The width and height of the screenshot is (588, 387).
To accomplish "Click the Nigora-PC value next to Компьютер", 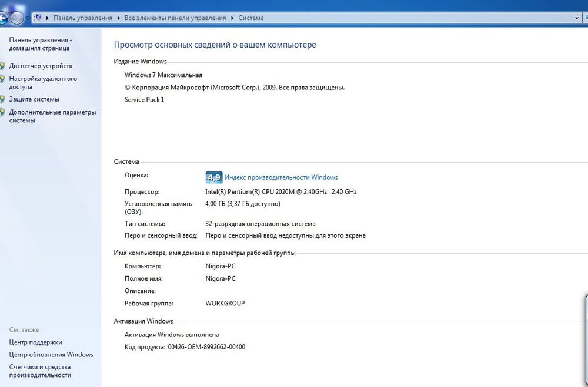I will coord(220,267).
